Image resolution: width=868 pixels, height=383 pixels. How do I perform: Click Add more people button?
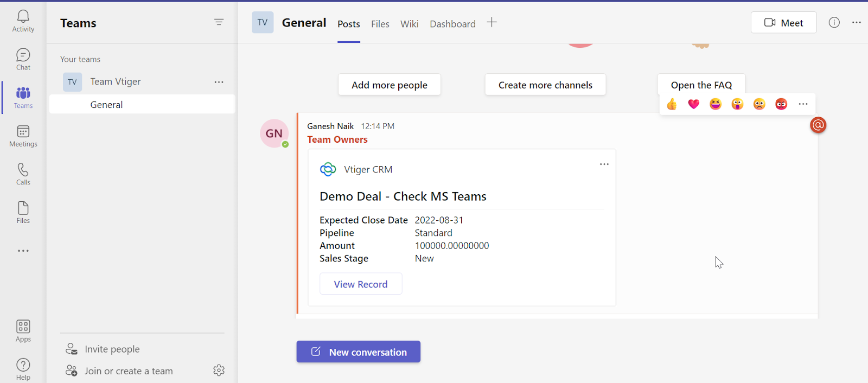(390, 85)
